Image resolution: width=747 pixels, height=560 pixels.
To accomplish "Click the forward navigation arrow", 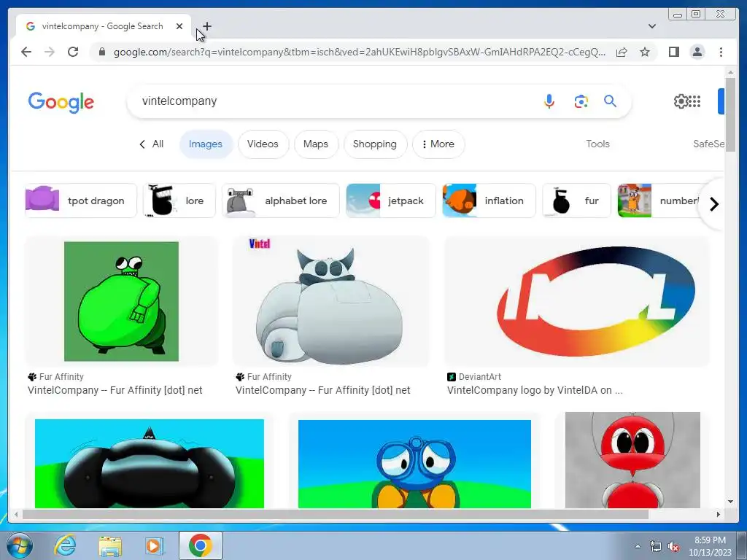I will (x=50, y=52).
